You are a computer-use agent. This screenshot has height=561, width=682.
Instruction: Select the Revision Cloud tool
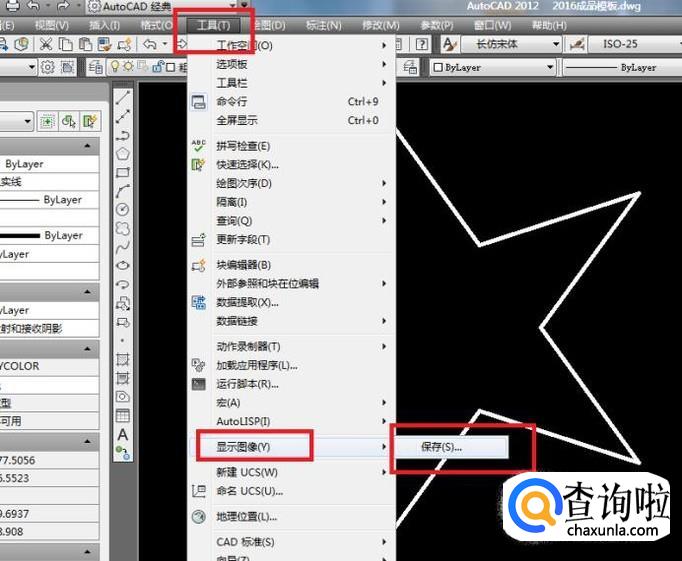(123, 228)
